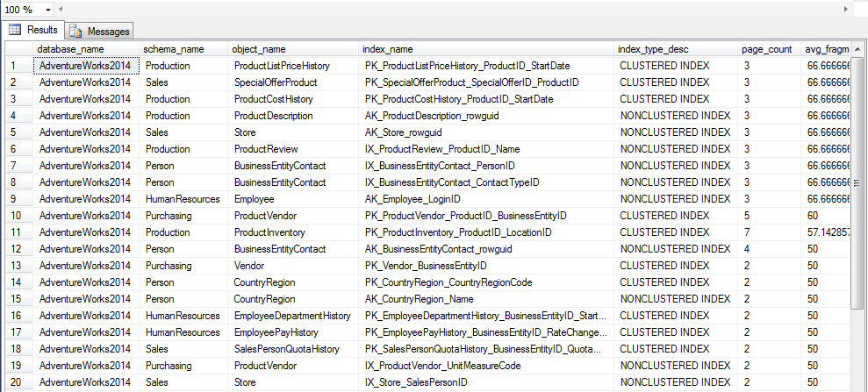Click the PK_Vendor_BusinessEntityID cell
Viewport: 868px width, 392px height.
click(486, 266)
